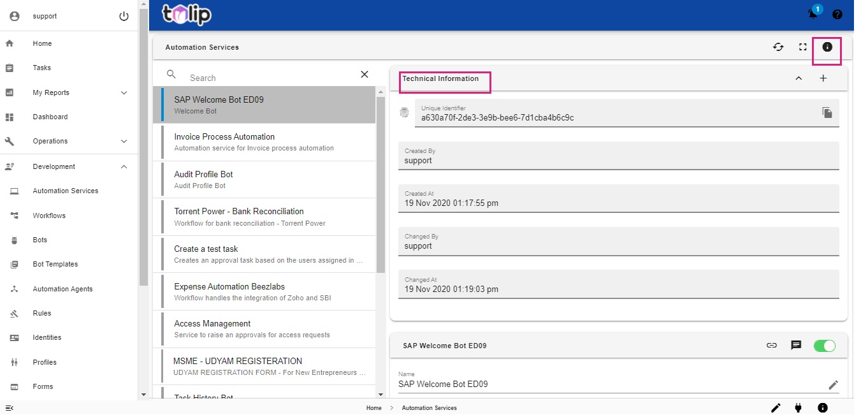Click the Home breadcrumb link
The height and width of the screenshot is (417, 868).
pyautogui.click(x=373, y=408)
